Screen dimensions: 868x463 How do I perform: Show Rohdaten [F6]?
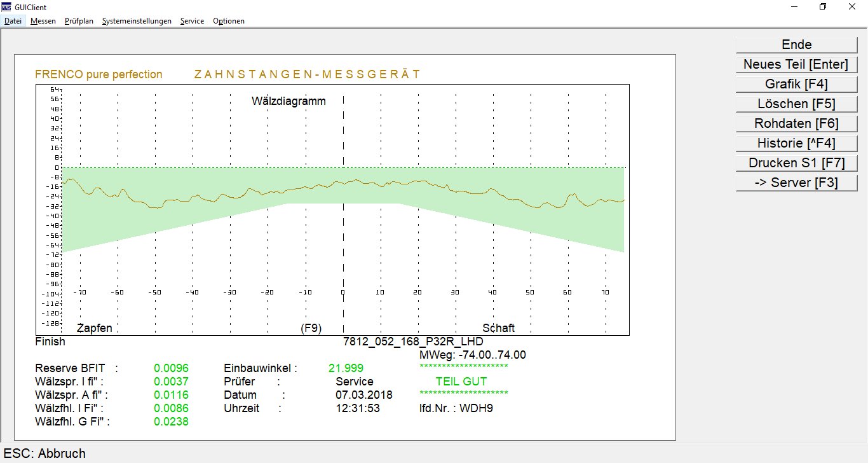point(796,123)
